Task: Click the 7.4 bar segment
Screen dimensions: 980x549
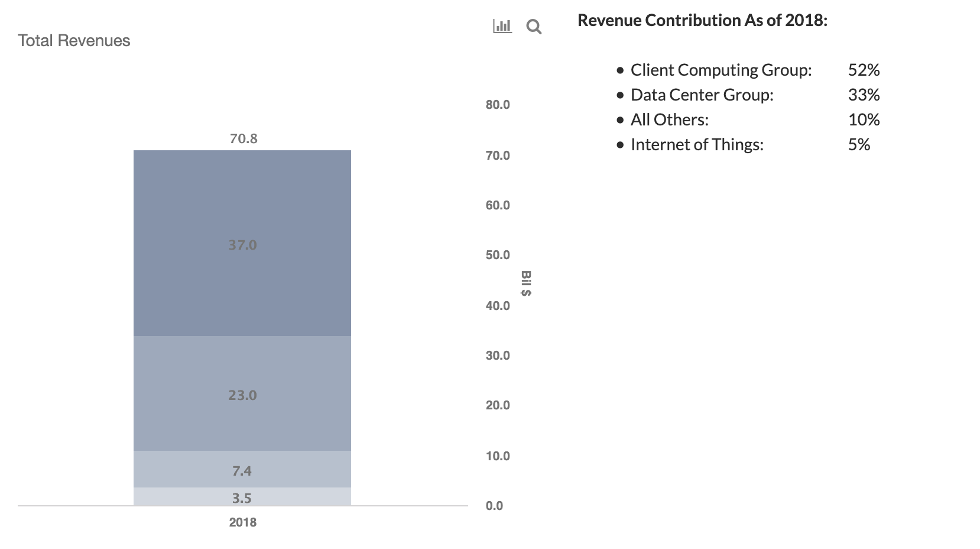Action: 242,470
